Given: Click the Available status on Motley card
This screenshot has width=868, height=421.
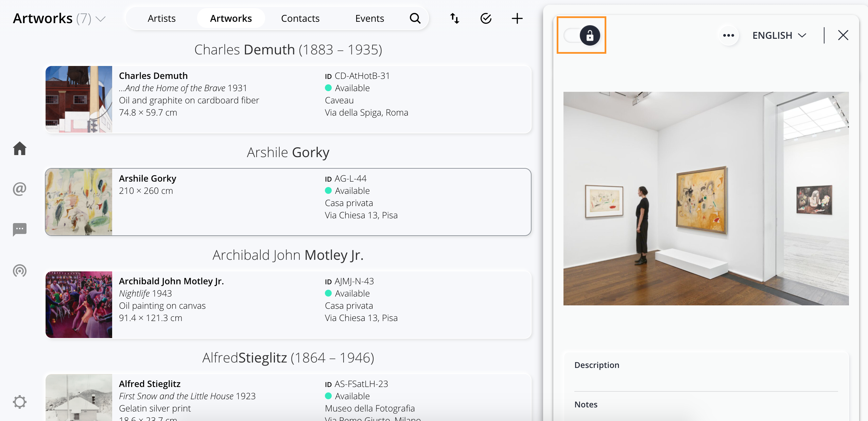Looking at the screenshot, I should tap(347, 293).
